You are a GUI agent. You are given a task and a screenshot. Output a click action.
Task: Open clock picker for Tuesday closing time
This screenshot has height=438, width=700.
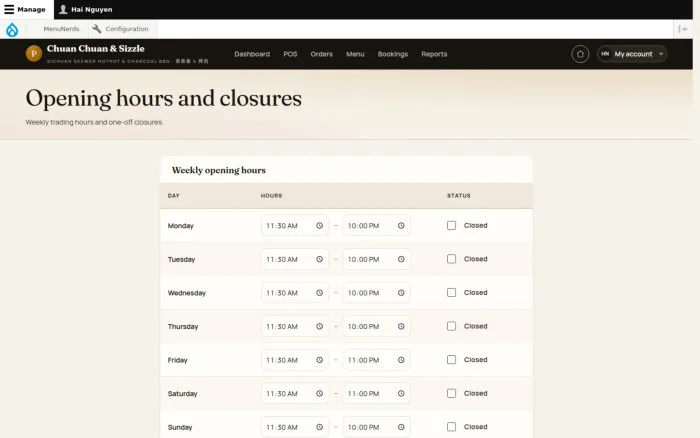(401, 259)
